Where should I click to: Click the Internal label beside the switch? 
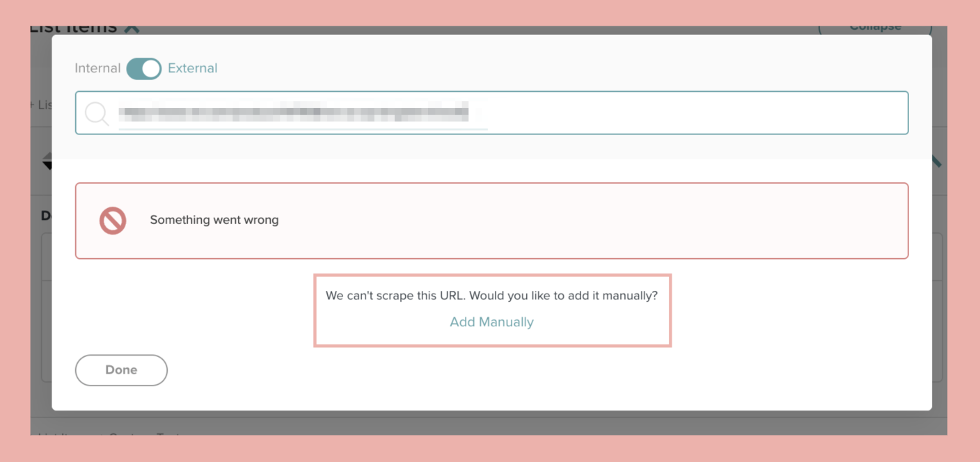point(97,68)
